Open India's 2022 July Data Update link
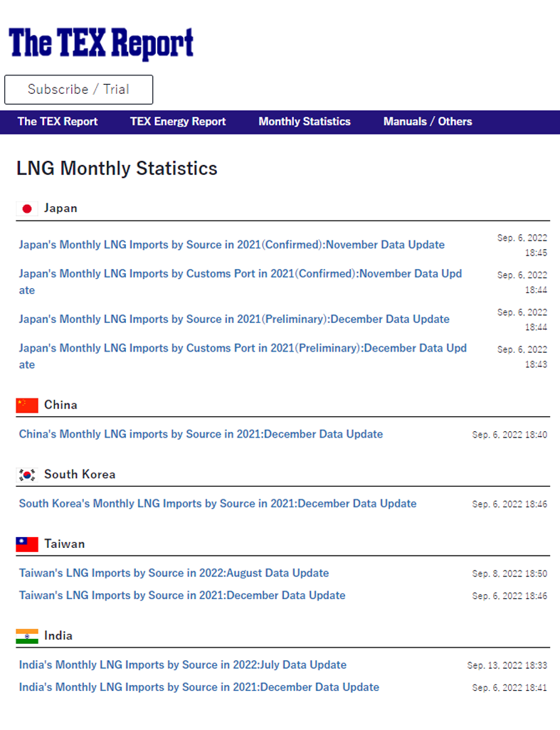560x730 pixels. pos(183,665)
